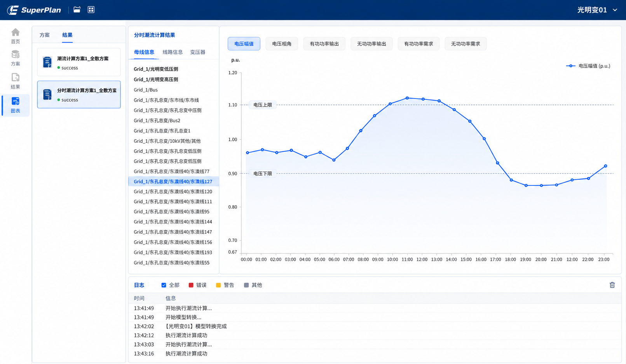Select bus Grid_1/光明变高压侧
This screenshot has height=364, width=626.
156,80
